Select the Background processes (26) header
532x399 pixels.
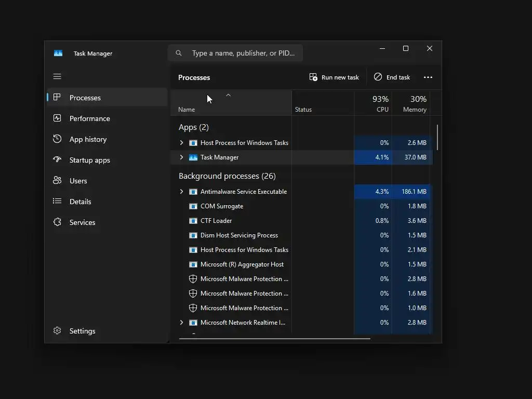227,176
